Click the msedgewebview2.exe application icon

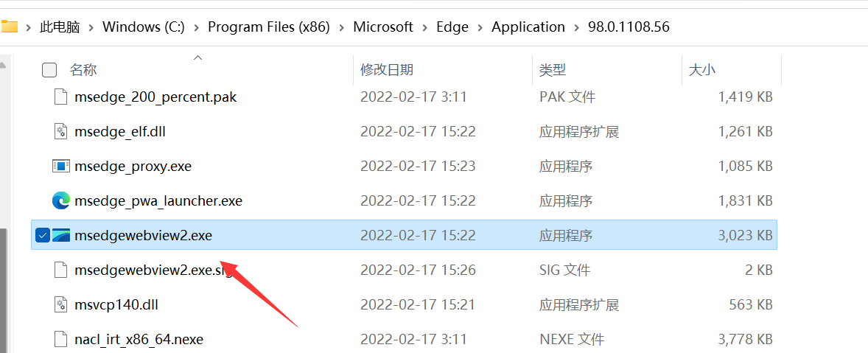[60, 235]
